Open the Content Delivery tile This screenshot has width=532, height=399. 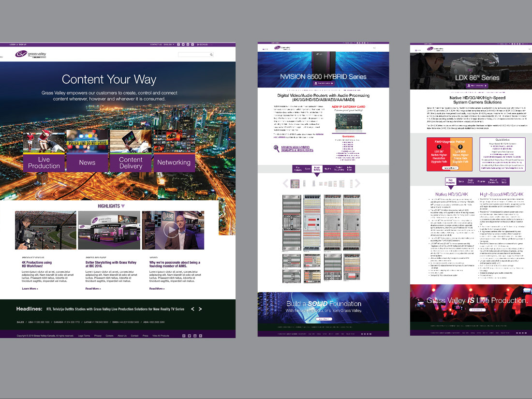pos(131,150)
